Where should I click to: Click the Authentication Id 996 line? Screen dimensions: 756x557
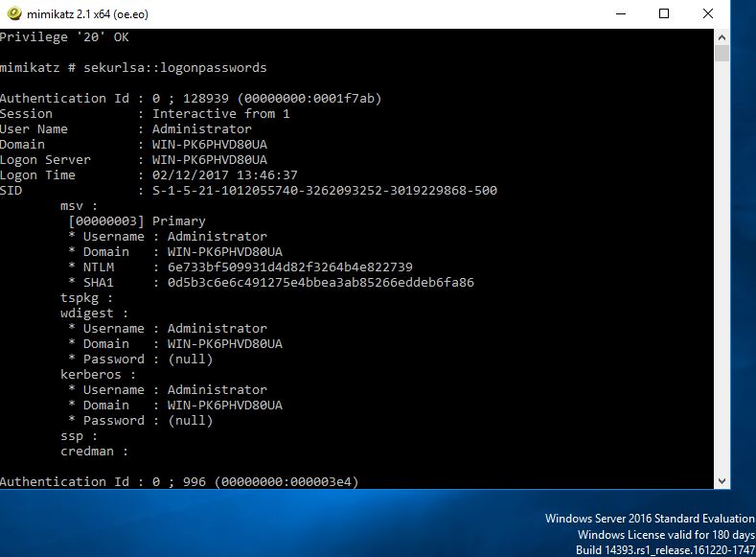(179, 482)
